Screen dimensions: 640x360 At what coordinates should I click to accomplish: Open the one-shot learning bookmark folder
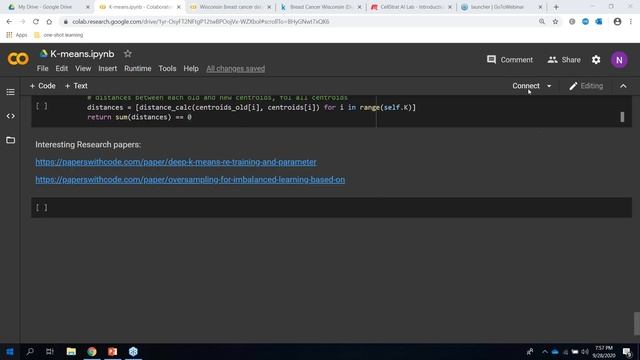(59, 35)
